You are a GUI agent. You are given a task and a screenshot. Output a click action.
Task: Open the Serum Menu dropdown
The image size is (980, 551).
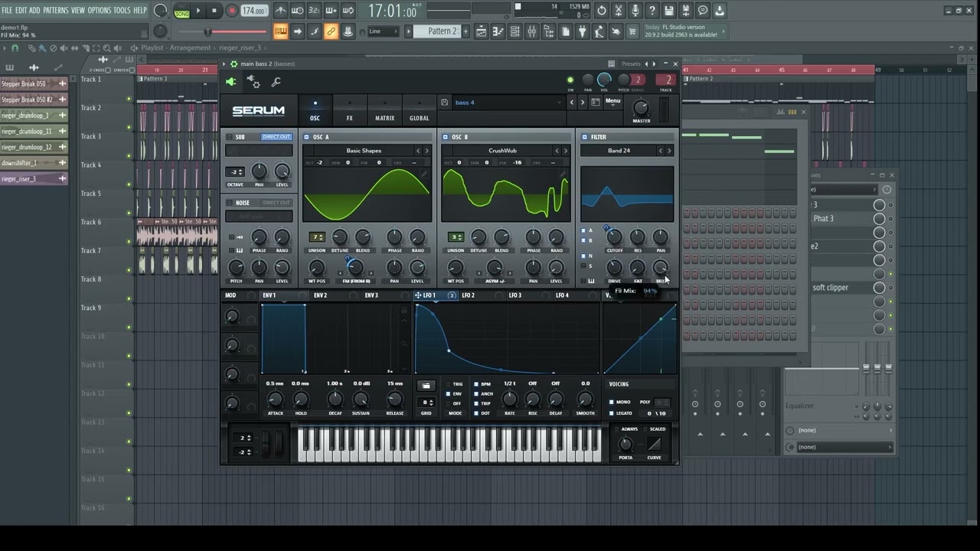click(x=613, y=101)
